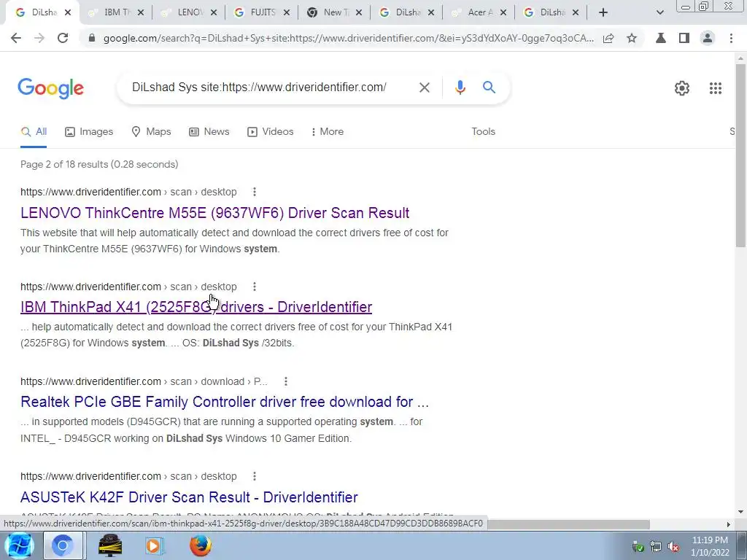Open IBM ThinkPad X41 drivers link
Image resolution: width=747 pixels, height=560 pixels.
coord(196,307)
